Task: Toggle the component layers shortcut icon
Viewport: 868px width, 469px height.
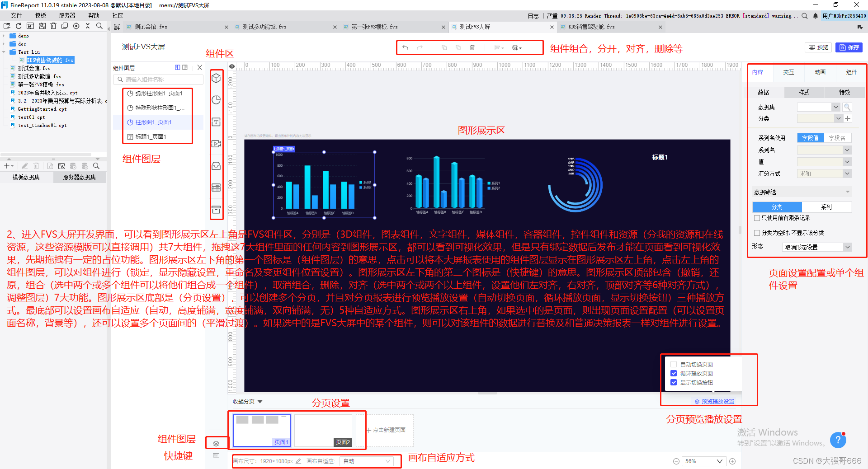Action: pos(216,443)
